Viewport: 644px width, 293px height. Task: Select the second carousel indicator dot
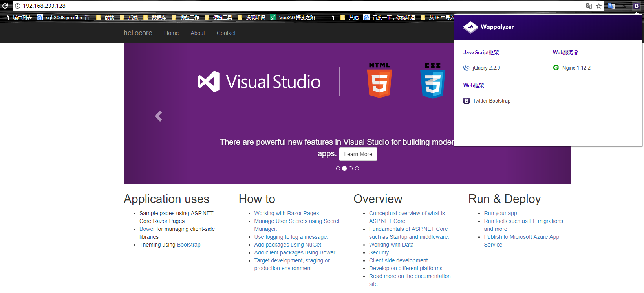[x=344, y=168]
